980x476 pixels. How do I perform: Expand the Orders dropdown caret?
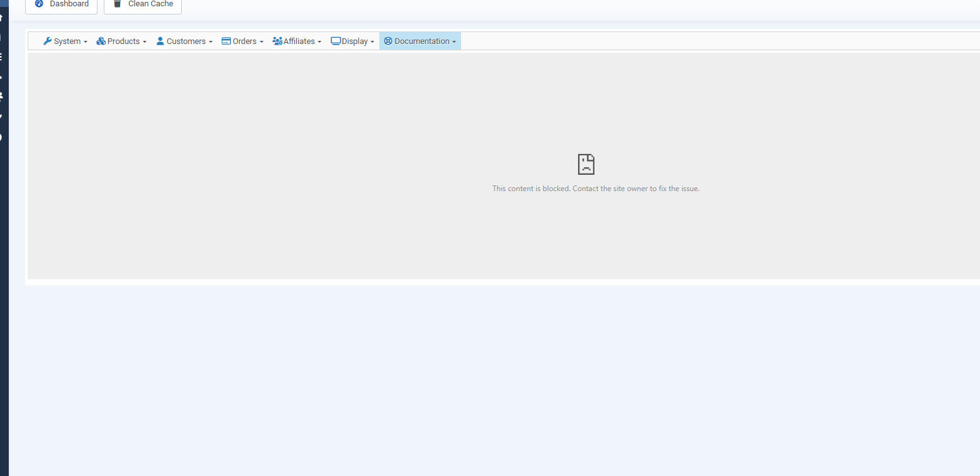[x=261, y=42]
